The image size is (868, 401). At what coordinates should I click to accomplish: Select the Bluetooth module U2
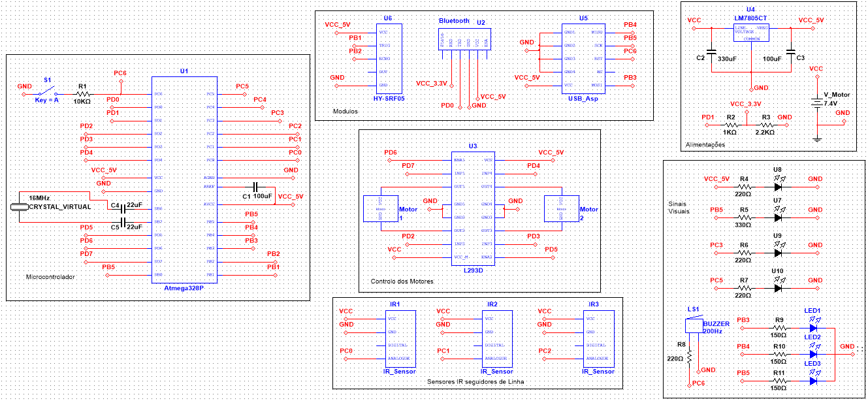click(465, 40)
